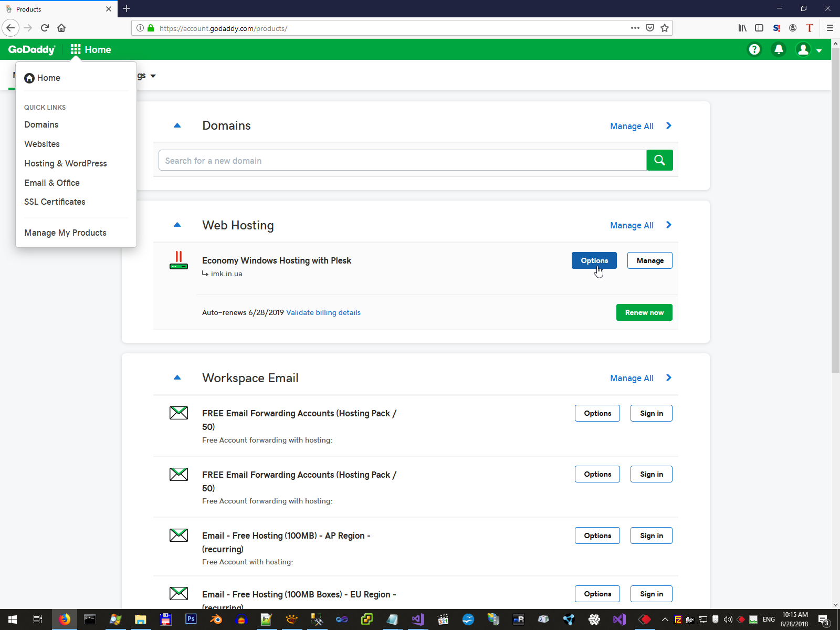Open the Windows Start menu
Image resolution: width=840 pixels, height=630 pixels.
tap(13, 619)
